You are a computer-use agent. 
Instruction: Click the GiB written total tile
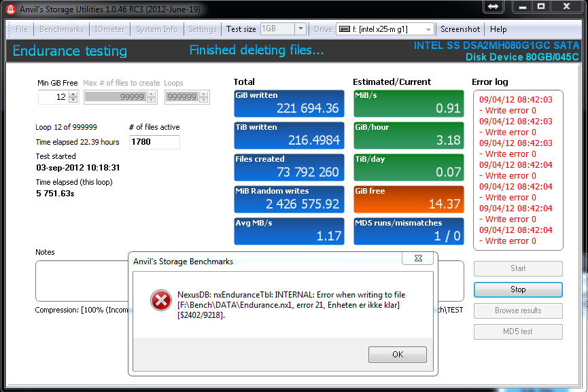289,103
